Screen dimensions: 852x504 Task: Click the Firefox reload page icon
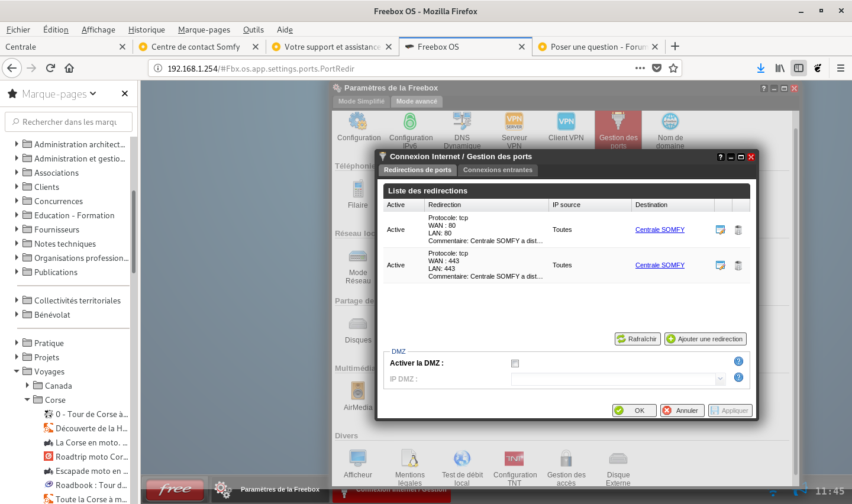(x=50, y=68)
